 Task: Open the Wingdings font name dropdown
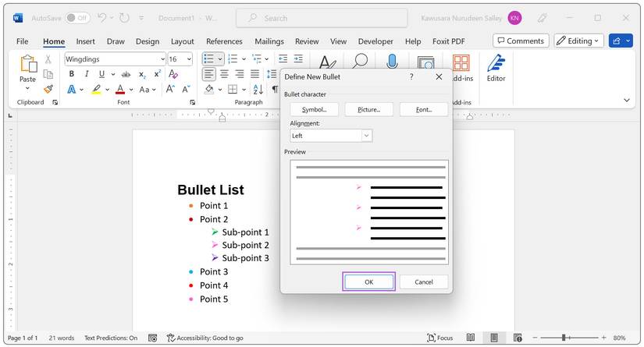[x=162, y=59]
